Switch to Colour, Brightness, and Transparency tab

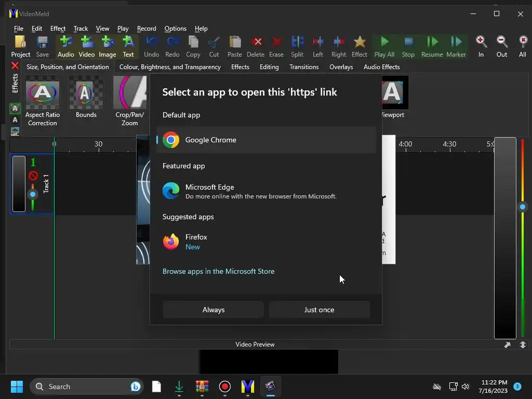click(x=170, y=67)
